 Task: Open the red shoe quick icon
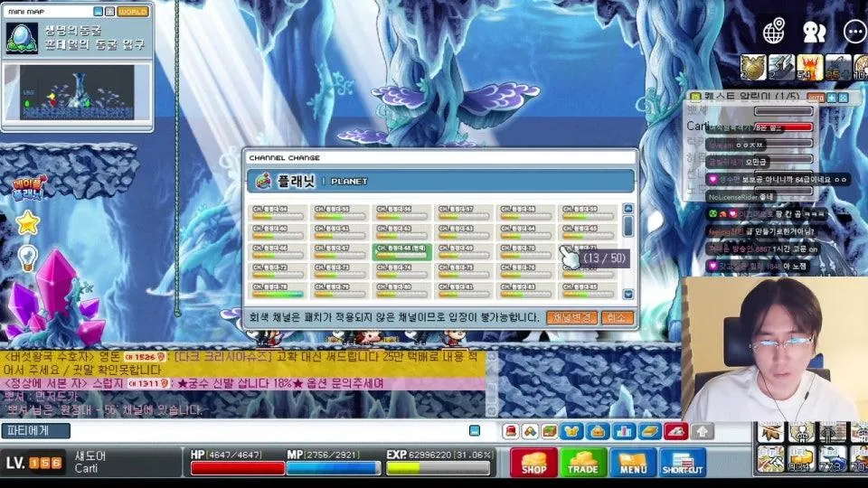pyautogui.click(x=675, y=431)
